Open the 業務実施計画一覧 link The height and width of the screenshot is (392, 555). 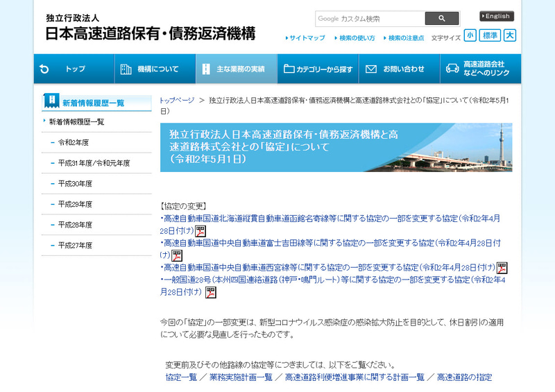[x=241, y=377]
